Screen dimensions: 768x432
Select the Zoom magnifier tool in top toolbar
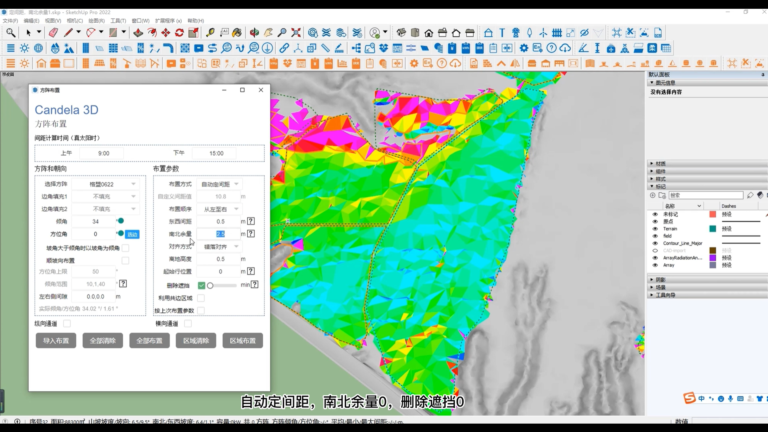[x=11, y=33]
